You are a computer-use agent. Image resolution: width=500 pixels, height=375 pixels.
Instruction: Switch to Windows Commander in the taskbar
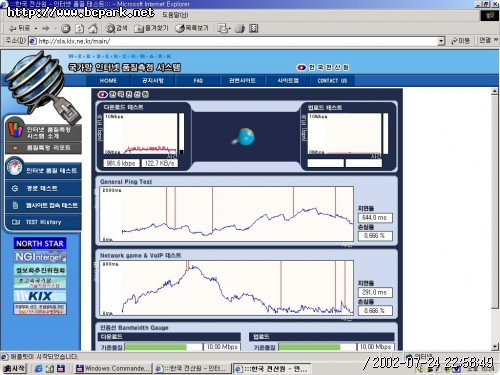point(113,369)
